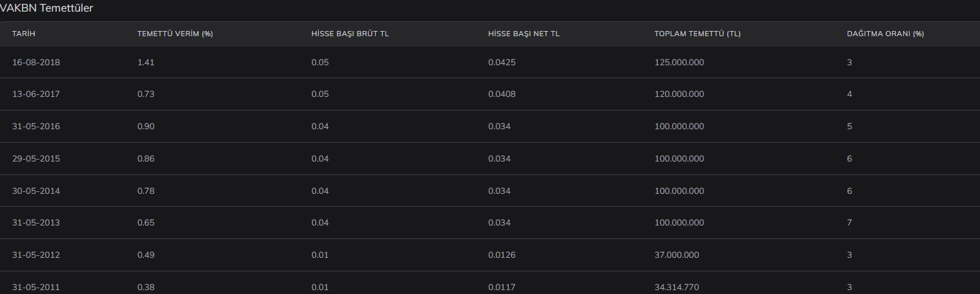
Task: Sort by TOPLAM TEMETTÜ (TL) header
Action: coord(697,34)
